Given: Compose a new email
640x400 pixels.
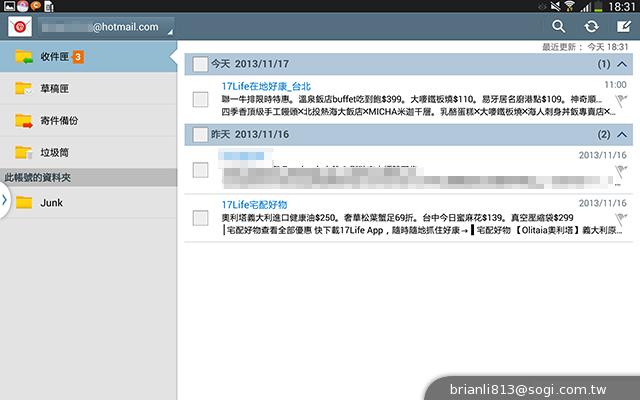Looking at the screenshot, I should click(624, 27).
